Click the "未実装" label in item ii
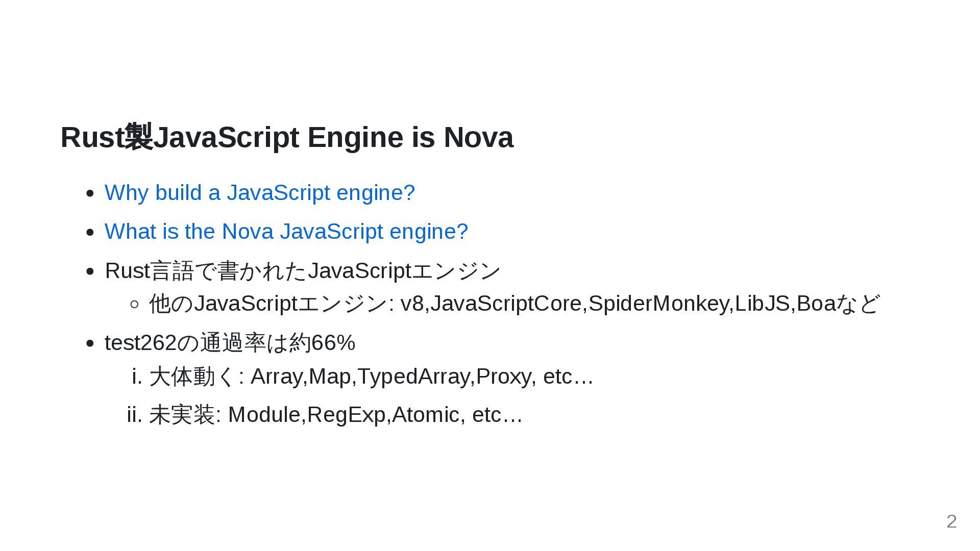 click(182, 415)
